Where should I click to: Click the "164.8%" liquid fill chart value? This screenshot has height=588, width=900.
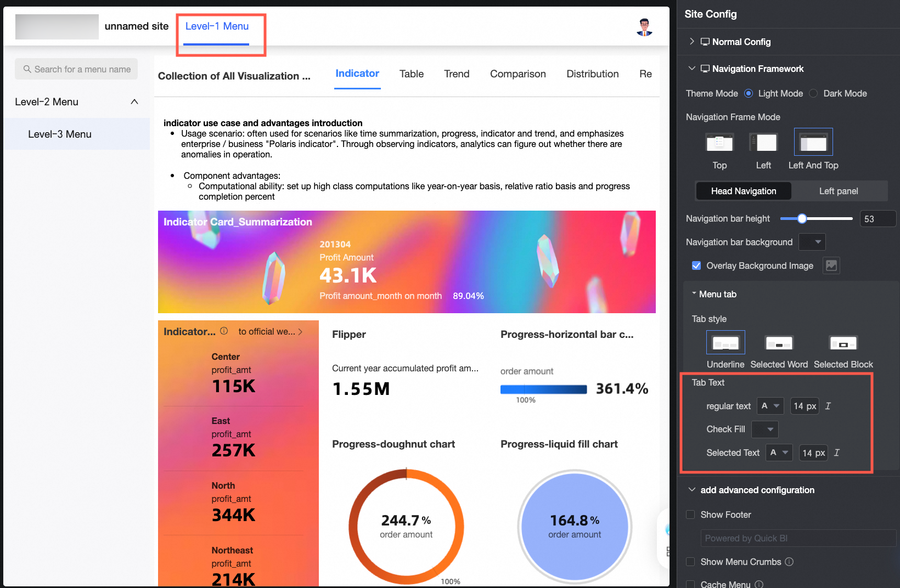point(575,520)
